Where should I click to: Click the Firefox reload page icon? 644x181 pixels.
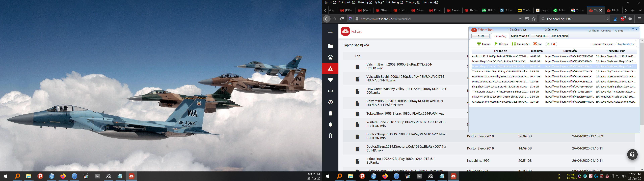(x=342, y=19)
